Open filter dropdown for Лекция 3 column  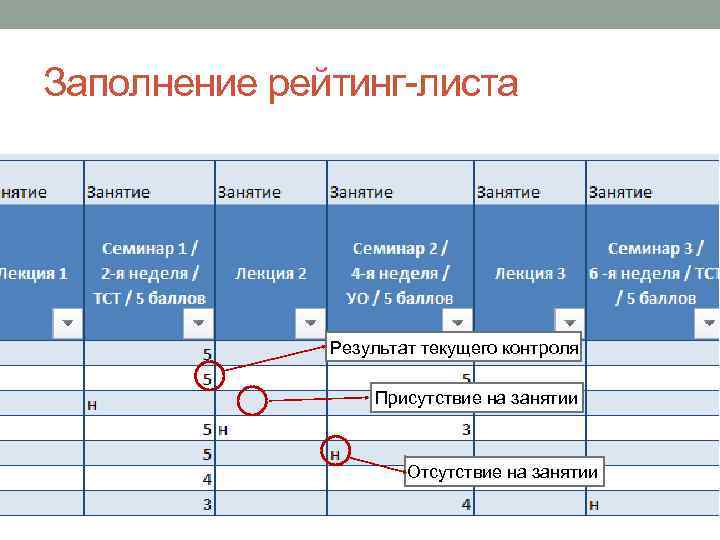(569, 321)
